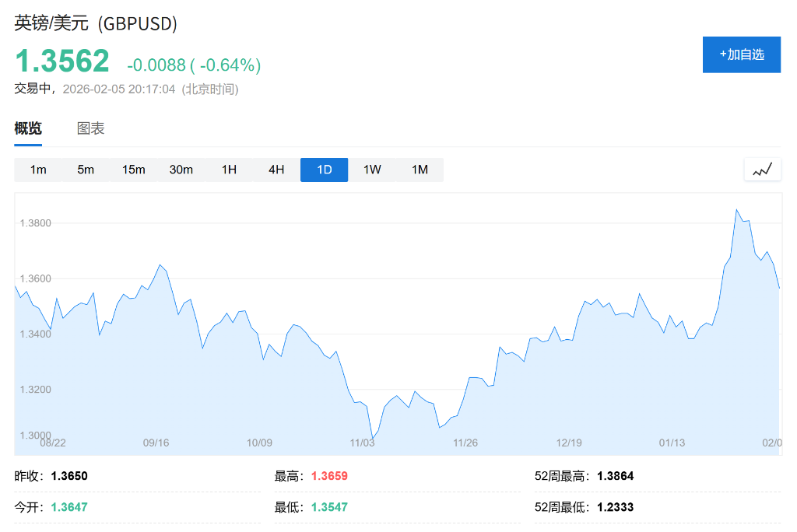Set chart period to 1H

229,170
